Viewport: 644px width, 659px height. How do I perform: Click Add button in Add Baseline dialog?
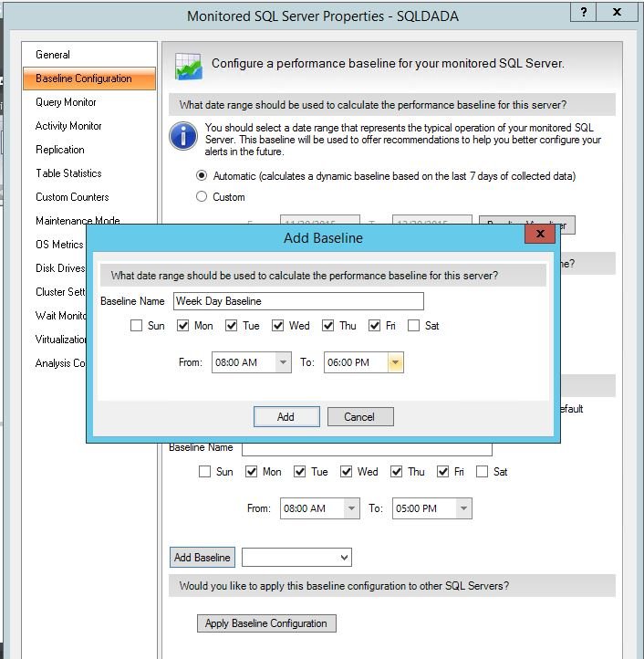tap(286, 416)
